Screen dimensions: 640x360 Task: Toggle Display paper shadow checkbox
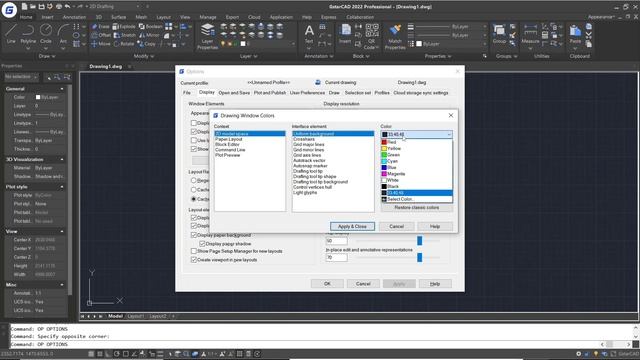click(202, 244)
